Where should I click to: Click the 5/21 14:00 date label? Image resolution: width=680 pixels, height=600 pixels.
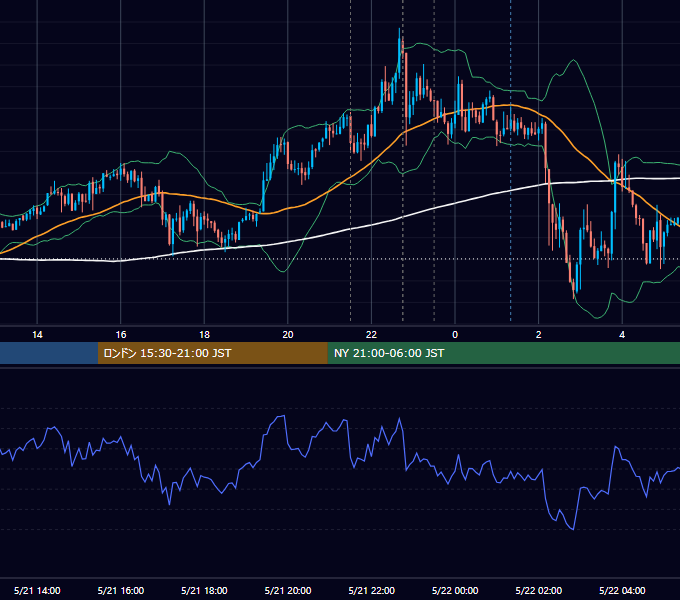click(37, 590)
